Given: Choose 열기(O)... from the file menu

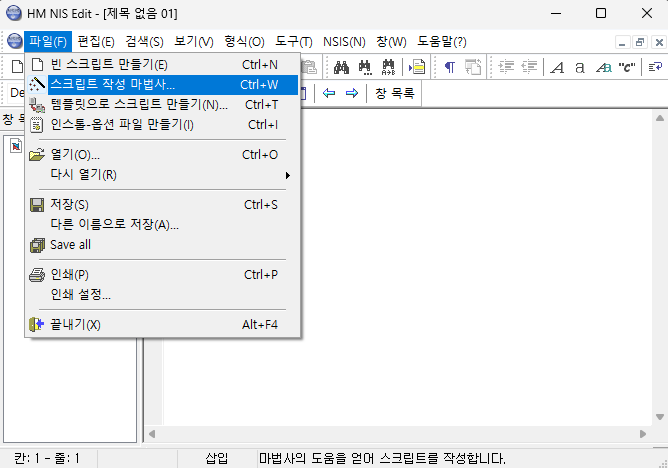Looking at the screenshot, I should click(x=163, y=155).
